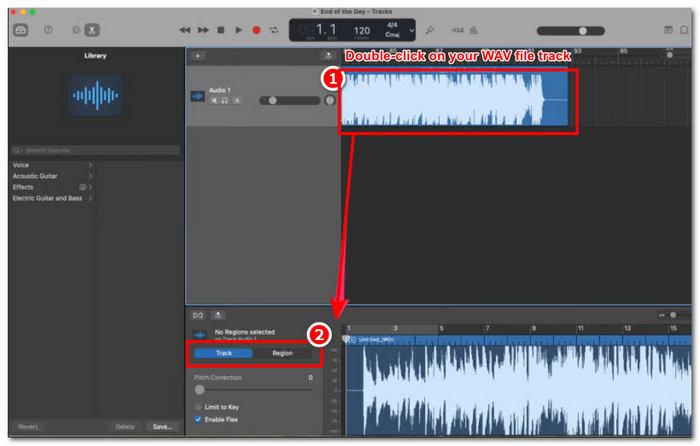This screenshot has height=446, width=700.
Task: Start recording with the red Record button
Action: tap(256, 30)
